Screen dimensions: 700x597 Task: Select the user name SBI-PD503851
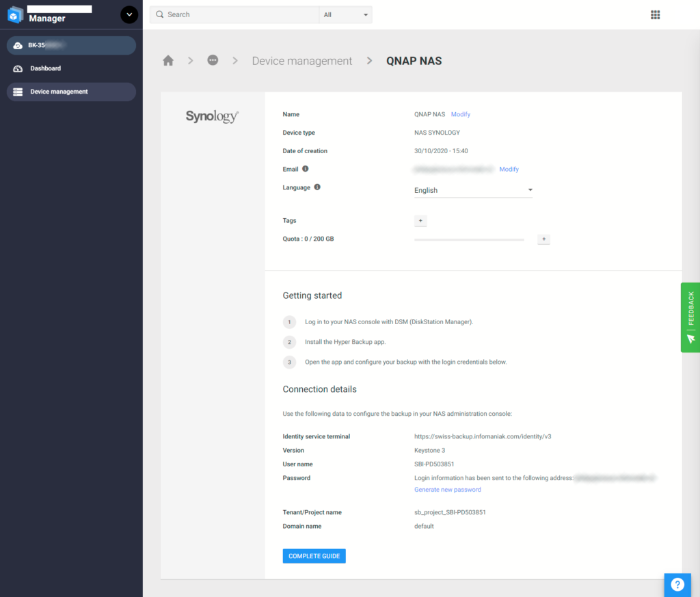pos(434,464)
